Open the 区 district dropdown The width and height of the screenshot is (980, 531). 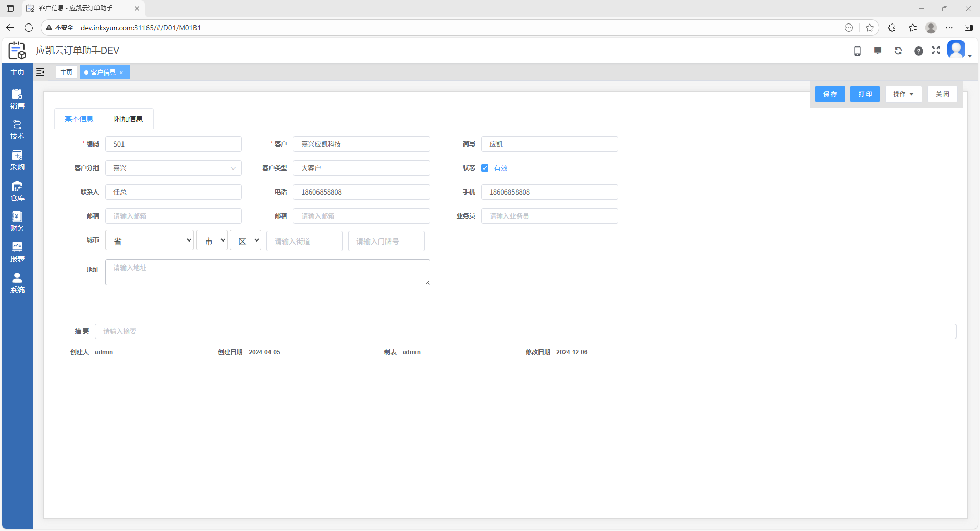[x=246, y=240]
